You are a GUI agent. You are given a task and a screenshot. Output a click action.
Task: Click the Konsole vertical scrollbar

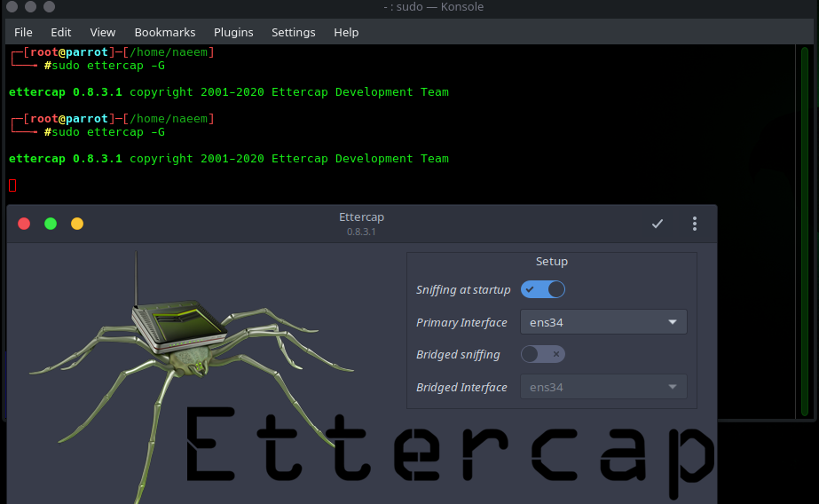click(x=805, y=232)
